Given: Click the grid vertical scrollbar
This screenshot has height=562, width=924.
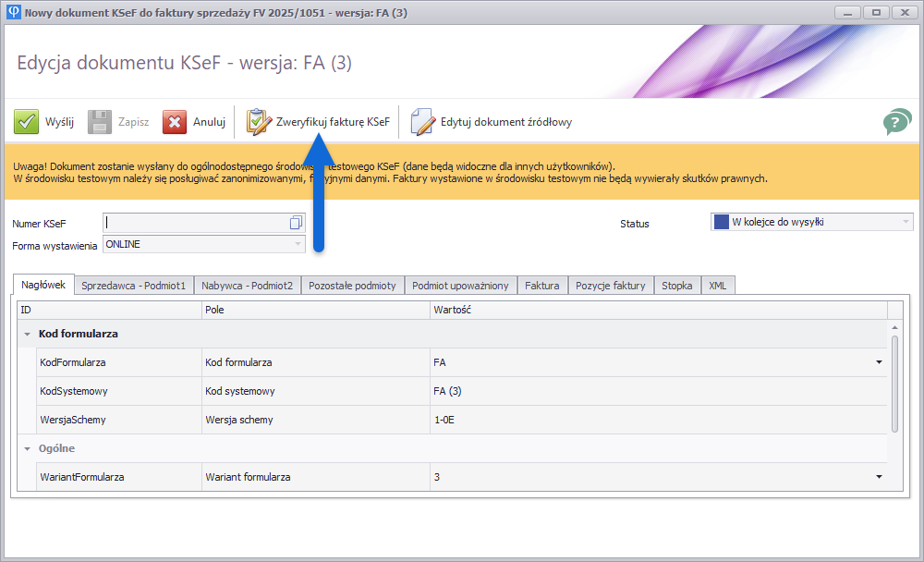Looking at the screenshot, I should [x=894, y=382].
